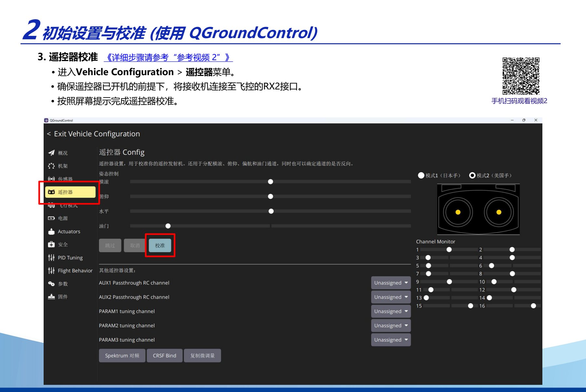This screenshot has width=586, height=392.
Task: Click the CRSF Bind button
Action: (164, 356)
